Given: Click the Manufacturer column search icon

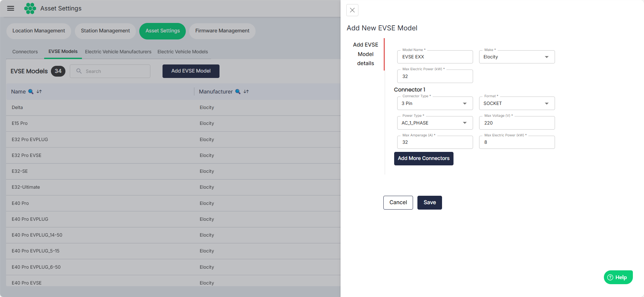Looking at the screenshot, I should click(238, 91).
